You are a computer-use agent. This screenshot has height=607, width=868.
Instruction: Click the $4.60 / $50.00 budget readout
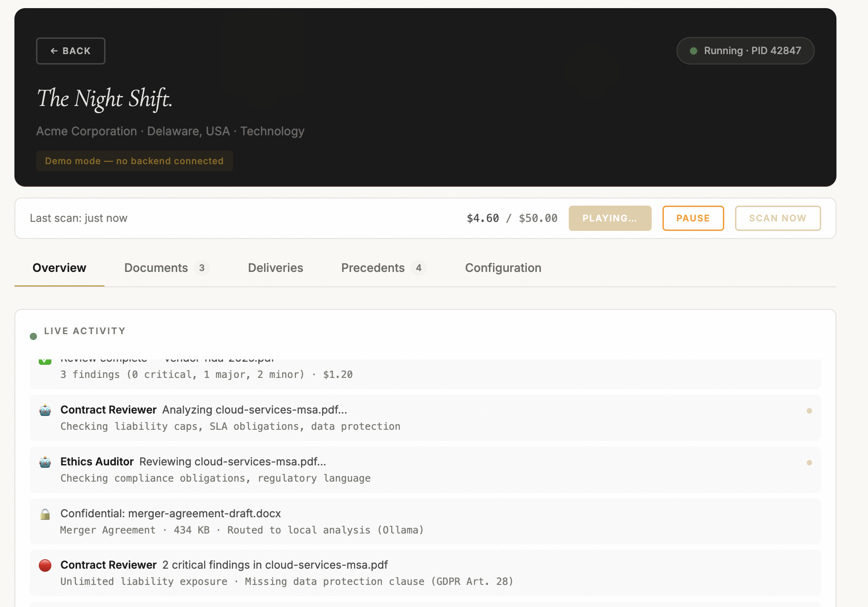[512, 218]
